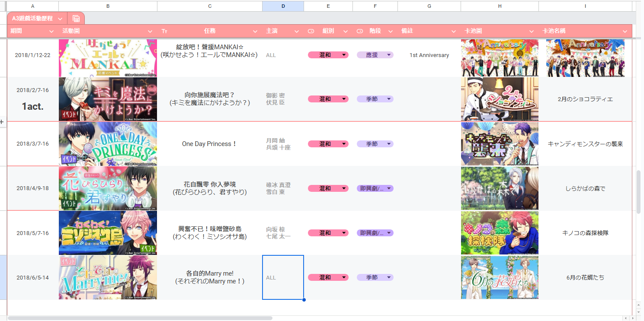
Task: Click the キャンディモンスターの襲来 gacha image
Action: point(500,144)
